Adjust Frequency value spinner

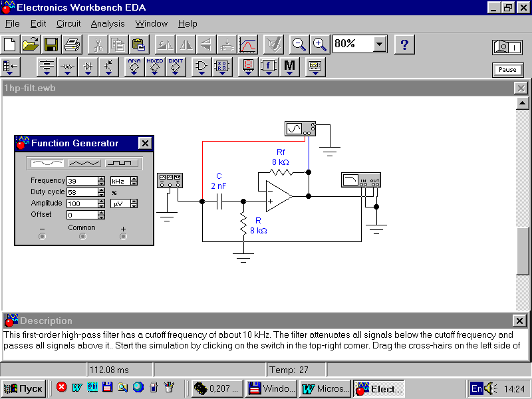pyautogui.click(x=101, y=181)
